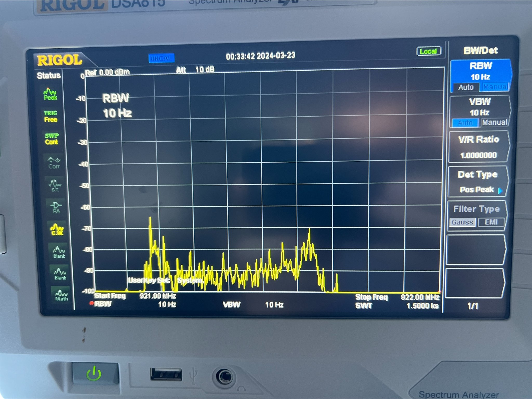This screenshot has height=399, width=532.
Task: Set VBW to Auto mode
Action: (465, 123)
